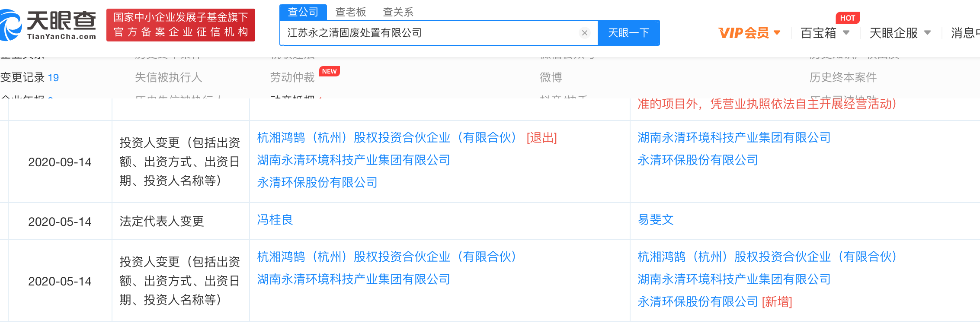Expand the VIP会员 dropdown arrow
Screen dimensions: 980x336
(x=777, y=32)
